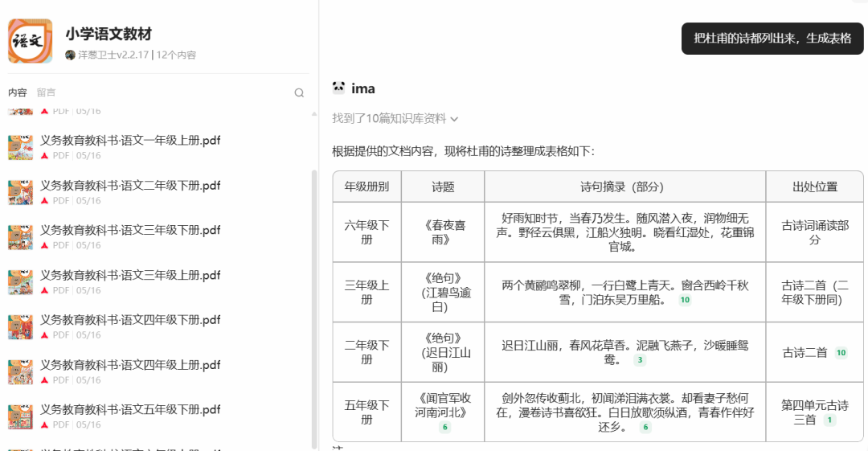Click the left file list scrollbar
868x451 pixels.
click(x=314, y=310)
